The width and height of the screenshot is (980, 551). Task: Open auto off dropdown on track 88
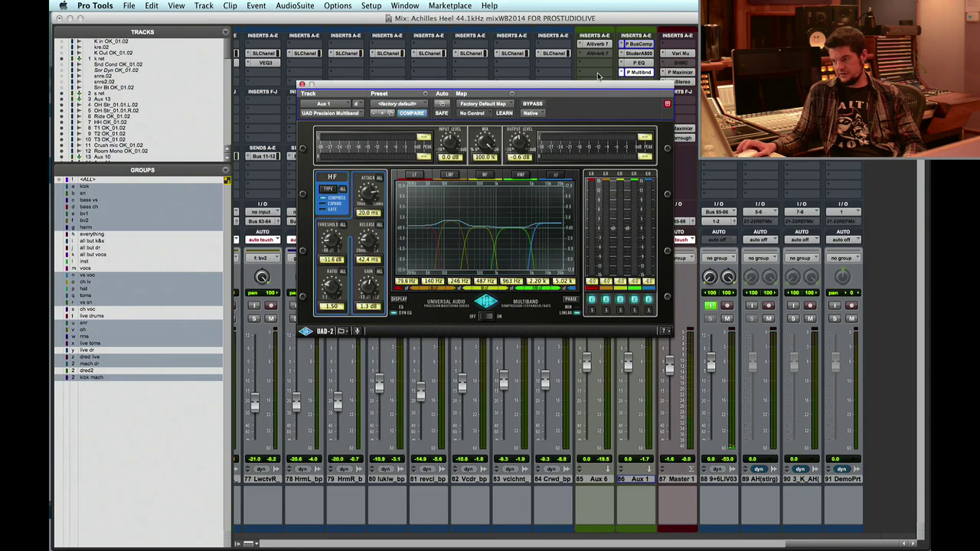tap(718, 240)
